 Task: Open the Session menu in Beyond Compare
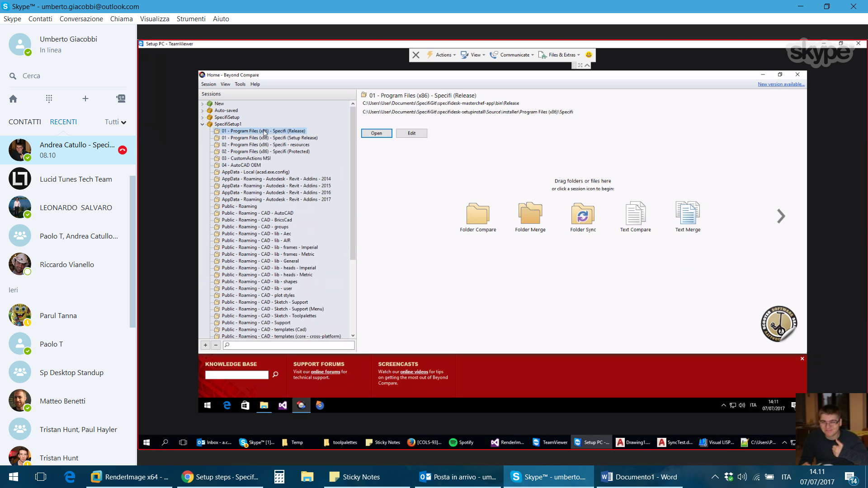coord(208,84)
